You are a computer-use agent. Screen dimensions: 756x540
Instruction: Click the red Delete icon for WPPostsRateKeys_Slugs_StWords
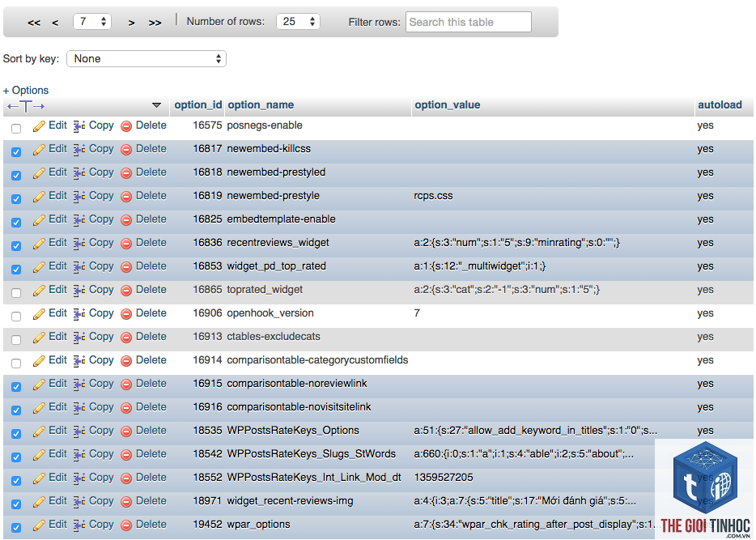pos(126,455)
